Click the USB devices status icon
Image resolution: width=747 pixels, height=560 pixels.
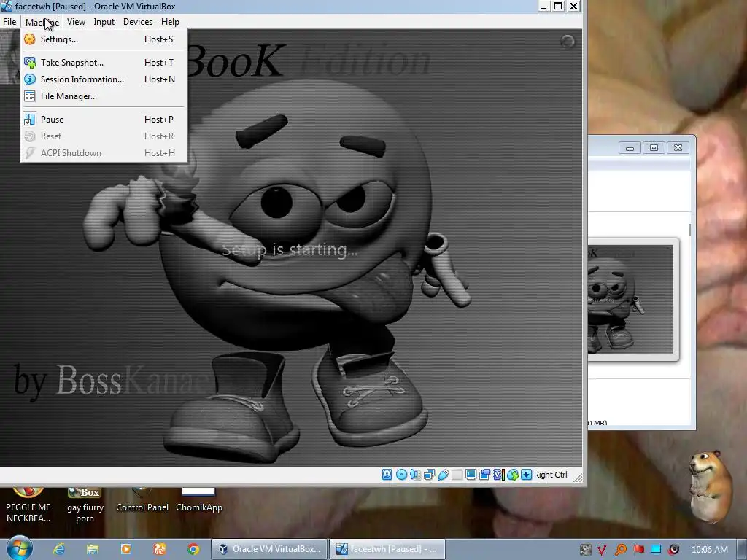pos(443,474)
